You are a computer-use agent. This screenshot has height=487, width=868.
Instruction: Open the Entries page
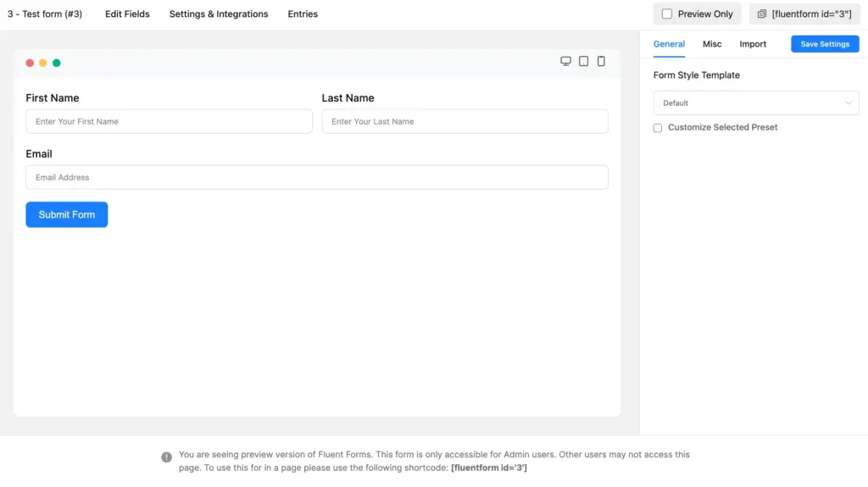[x=303, y=14]
